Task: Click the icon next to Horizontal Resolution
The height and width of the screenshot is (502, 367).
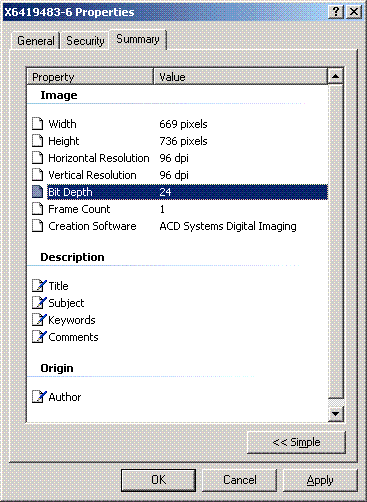Action: (x=38, y=158)
